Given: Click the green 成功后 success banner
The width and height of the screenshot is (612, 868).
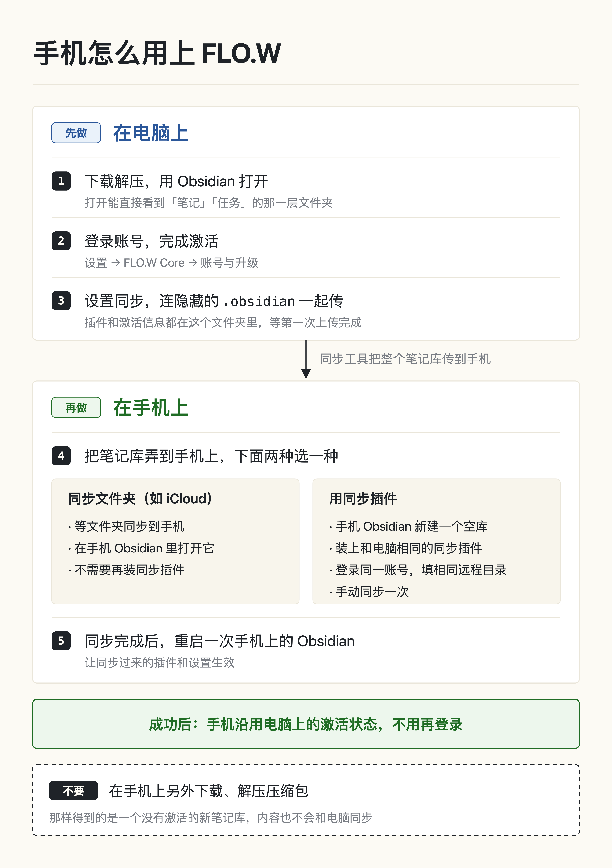Looking at the screenshot, I should 306,724.
